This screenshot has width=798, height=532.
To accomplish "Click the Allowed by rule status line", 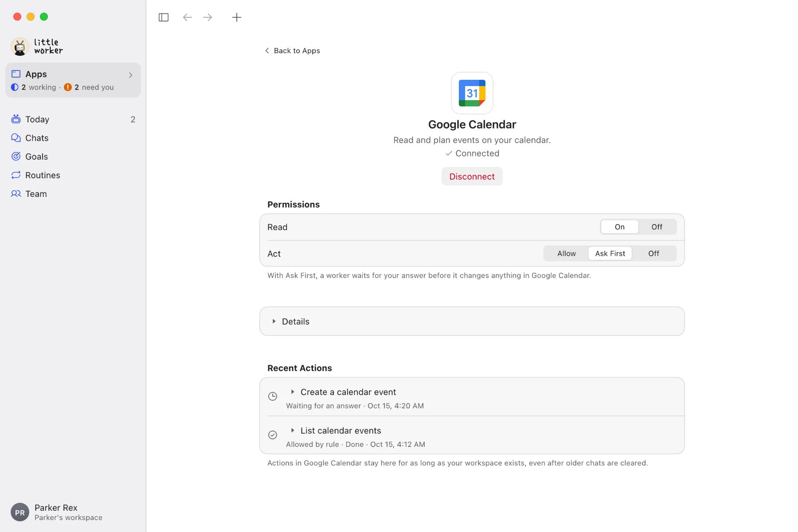I will coord(356,444).
